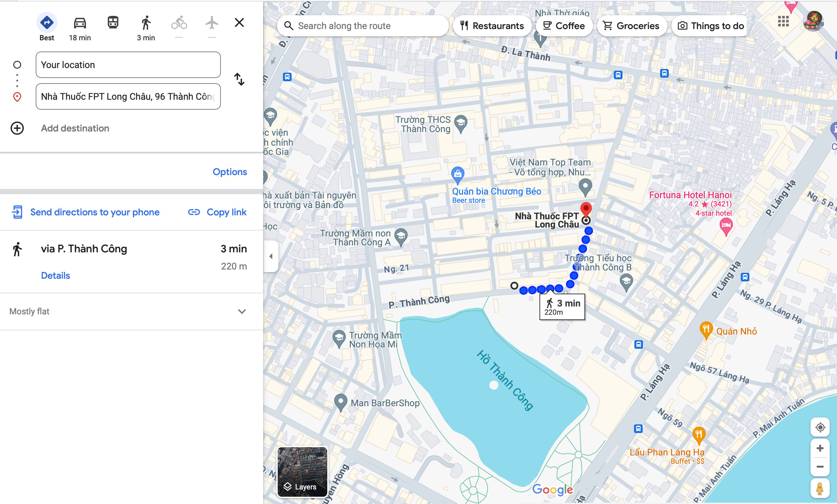Image resolution: width=837 pixels, height=504 pixels.
Task: Click Quán Nhỏ restaurant marker
Action: (706, 330)
